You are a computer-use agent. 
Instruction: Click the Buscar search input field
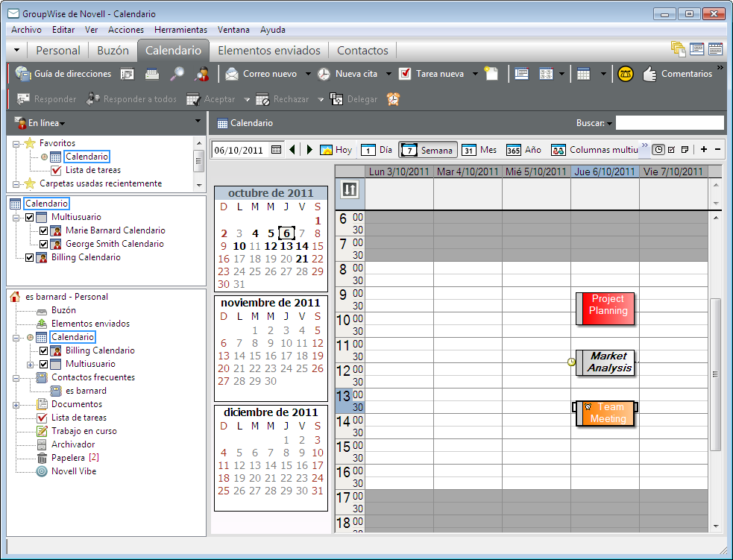click(x=669, y=123)
